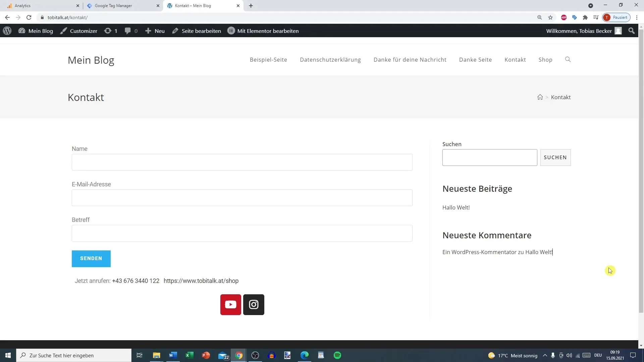This screenshot has width=644, height=362.
Task: Open the Hallo Welt! recent post link
Action: 456,207
